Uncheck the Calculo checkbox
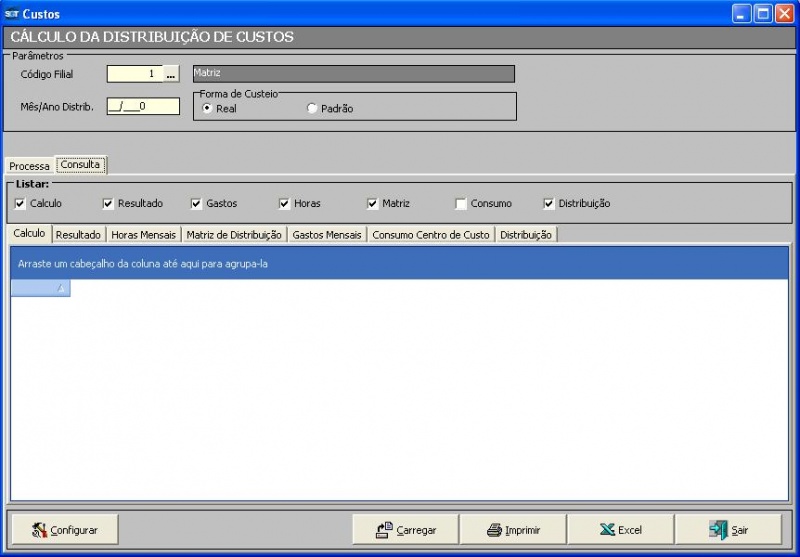The height and width of the screenshot is (557, 800). coord(20,204)
